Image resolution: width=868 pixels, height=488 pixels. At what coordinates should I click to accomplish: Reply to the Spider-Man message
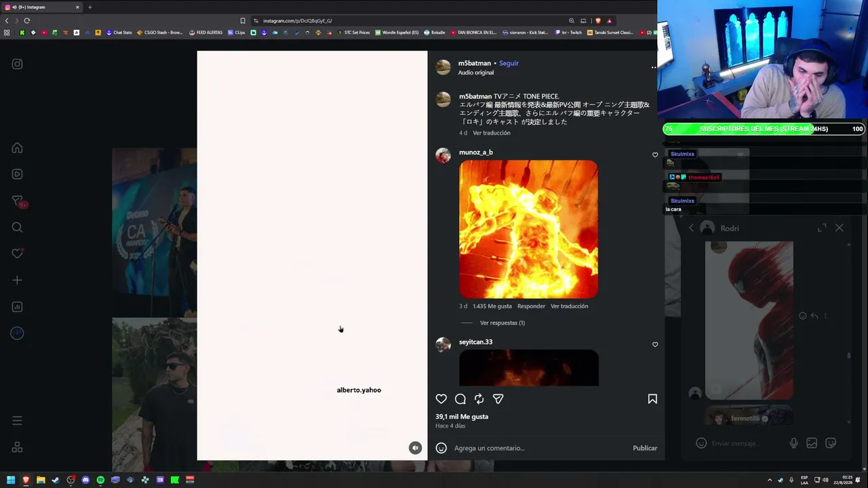pos(814,316)
